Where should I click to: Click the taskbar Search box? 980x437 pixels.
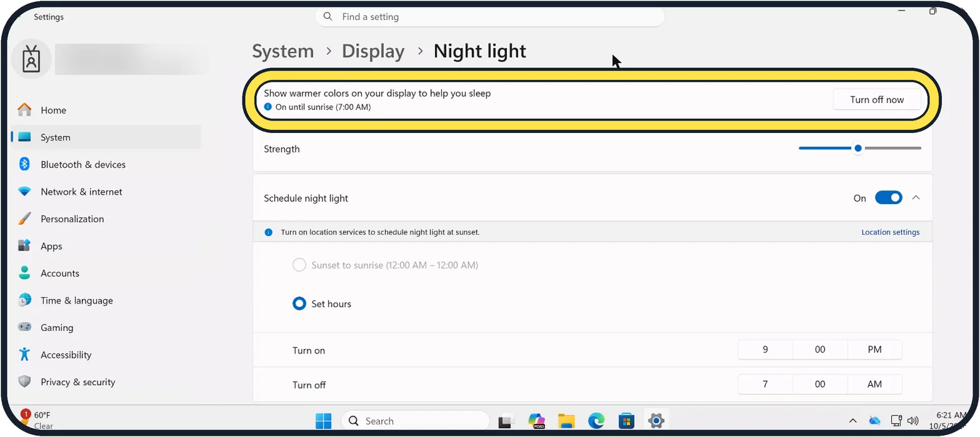415,421
